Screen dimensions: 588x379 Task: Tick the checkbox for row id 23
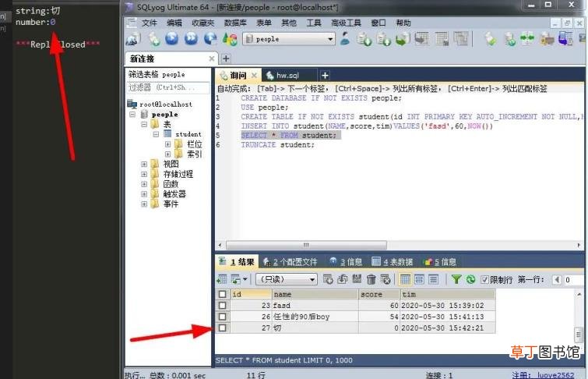[223, 306]
